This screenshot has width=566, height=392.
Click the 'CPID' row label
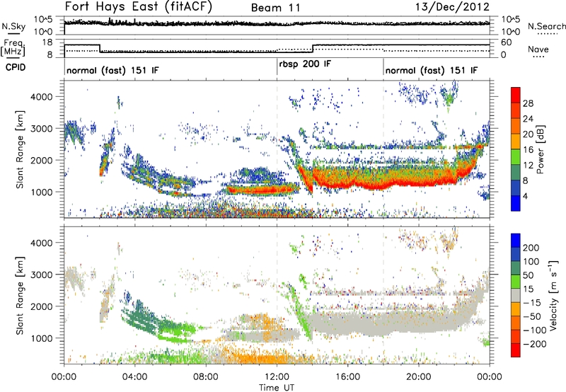coord(16,67)
